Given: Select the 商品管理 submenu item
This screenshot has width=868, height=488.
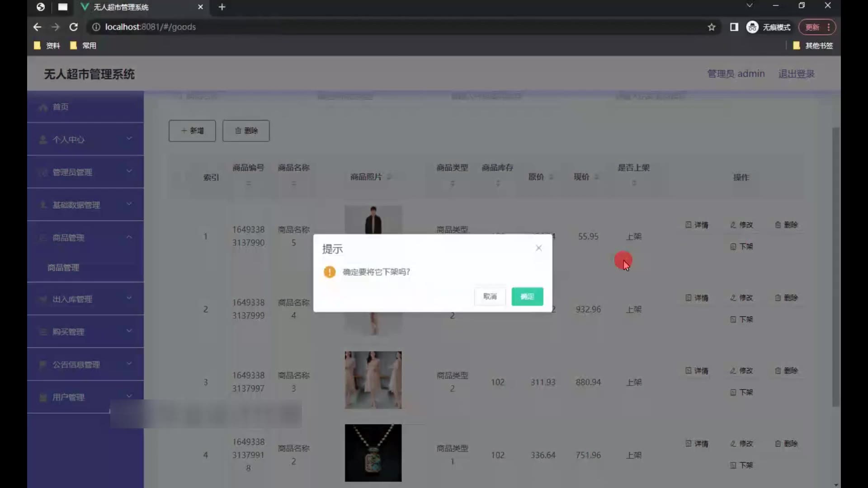Looking at the screenshot, I should (x=63, y=267).
